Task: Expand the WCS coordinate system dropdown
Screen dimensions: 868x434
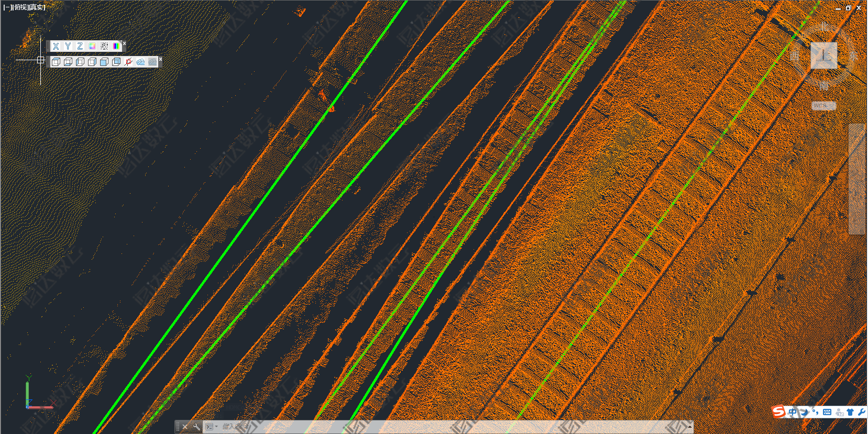Action: pyautogui.click(x=823, y=106)
